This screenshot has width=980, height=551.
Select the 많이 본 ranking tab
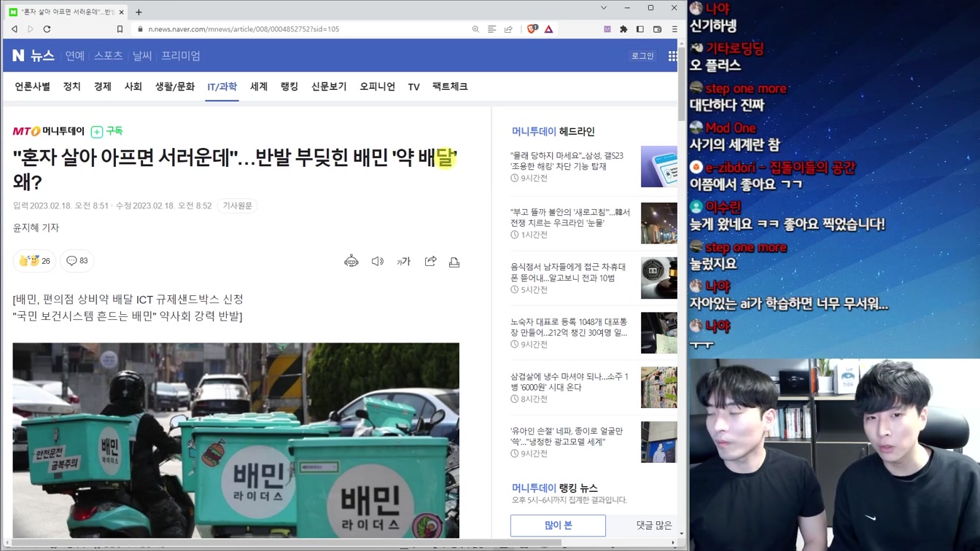tap(558, 525)
